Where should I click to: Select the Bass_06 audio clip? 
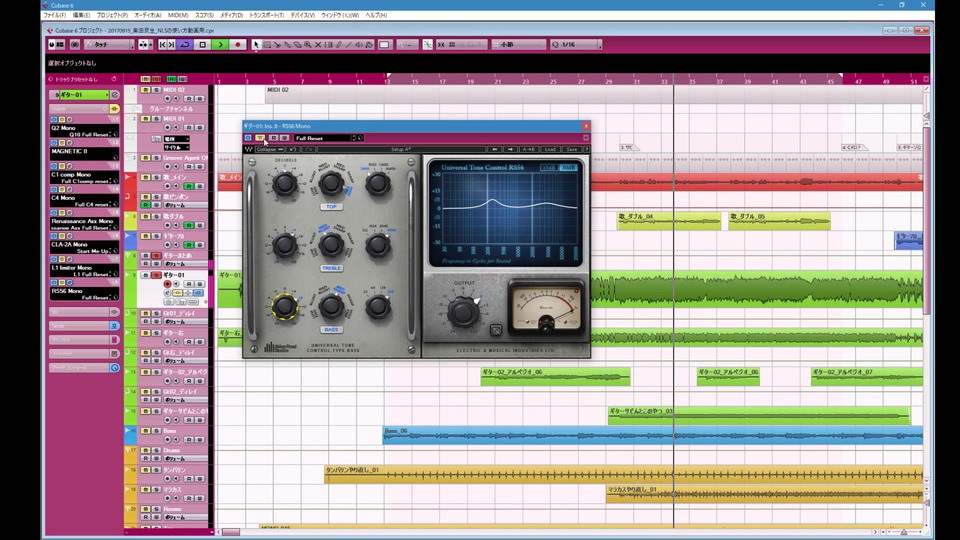pos(653,435)
